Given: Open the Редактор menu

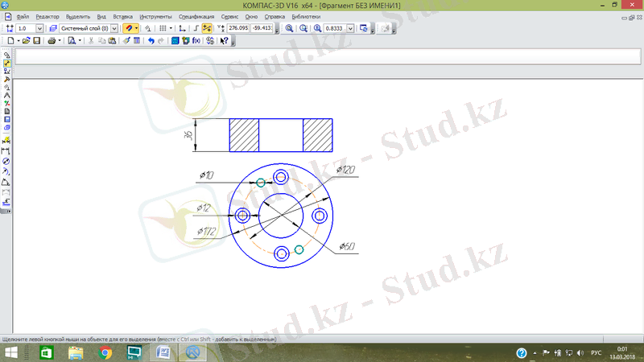Looking at the screenshot, I should 47,17.
